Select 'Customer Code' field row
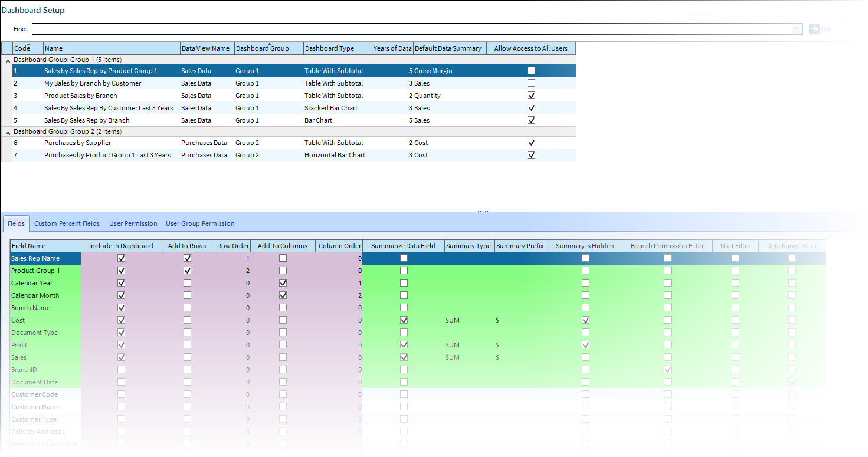 coord(418,394)
